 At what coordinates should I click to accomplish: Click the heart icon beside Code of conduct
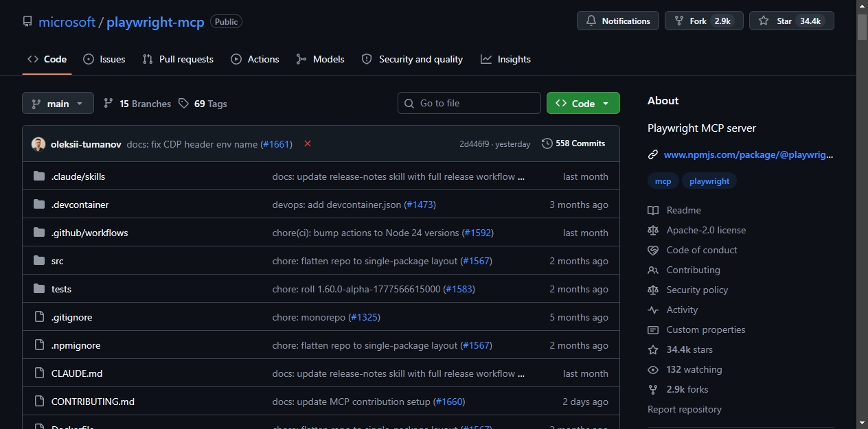(653, 250)
